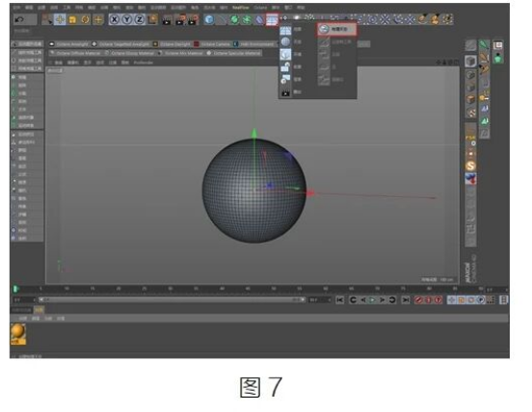This screenshot has height=412, width=532.
Task: Click Octane Daylight button
Action: coord(172,44)
